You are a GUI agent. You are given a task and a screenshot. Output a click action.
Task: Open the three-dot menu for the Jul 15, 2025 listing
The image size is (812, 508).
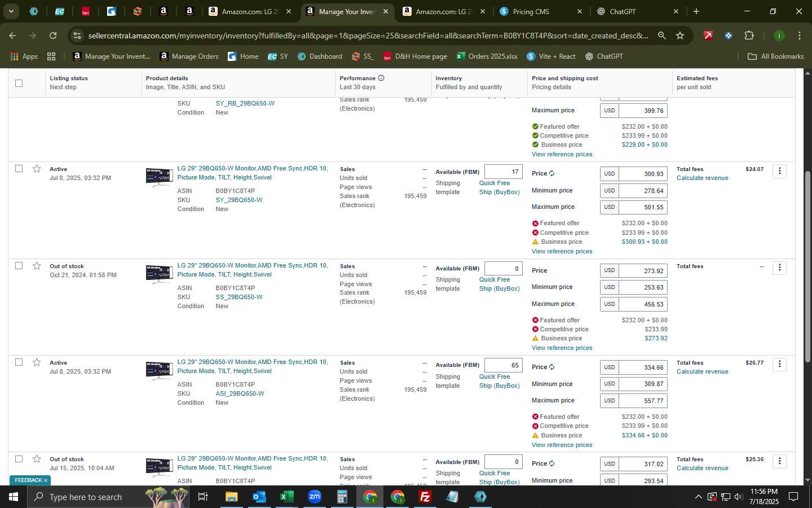click(x=779, y=461)
